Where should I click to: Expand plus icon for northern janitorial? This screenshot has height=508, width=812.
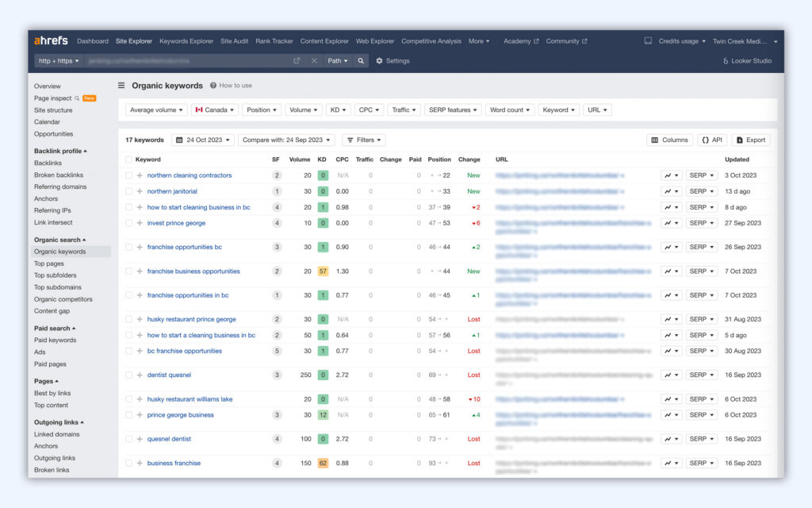[140, 191]
